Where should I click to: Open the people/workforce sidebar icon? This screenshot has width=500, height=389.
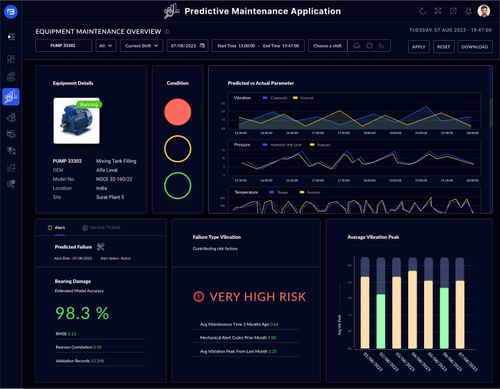coord(11,151)
